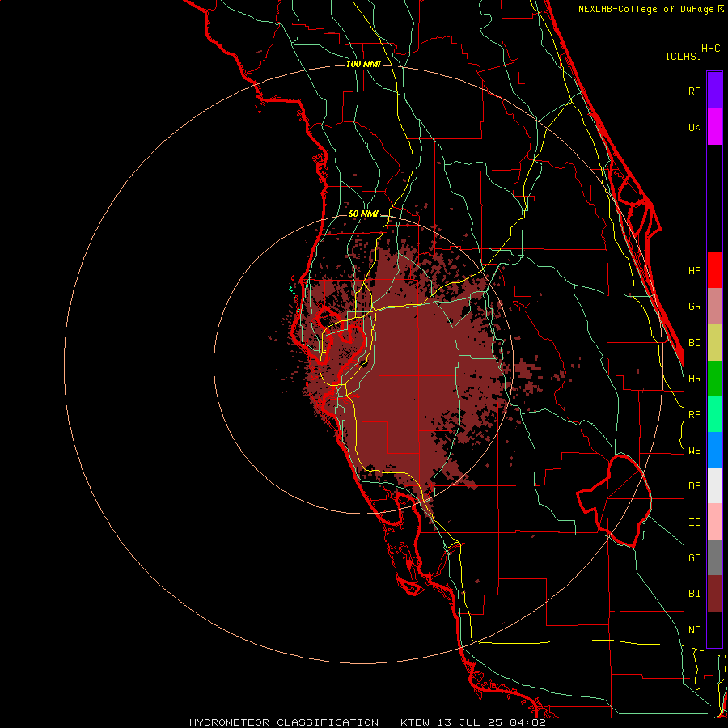Click the [CLAS] legend header
This screenshot has height=728, width=728.
tap(684, 56)
